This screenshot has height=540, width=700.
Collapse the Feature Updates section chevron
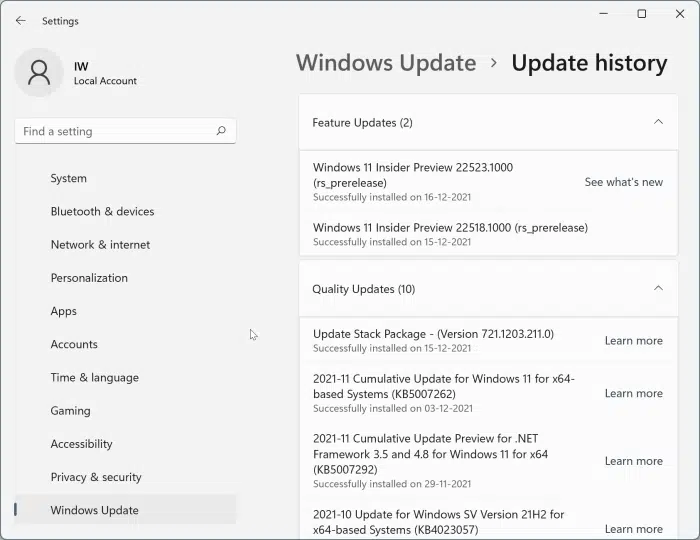pos(658,122)
